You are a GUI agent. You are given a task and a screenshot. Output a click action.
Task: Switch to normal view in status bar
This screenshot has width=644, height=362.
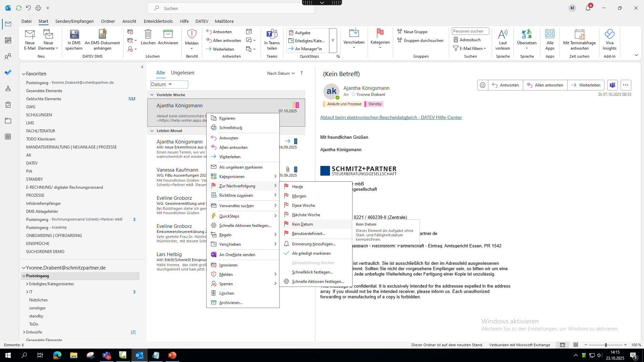coord(562,345)
